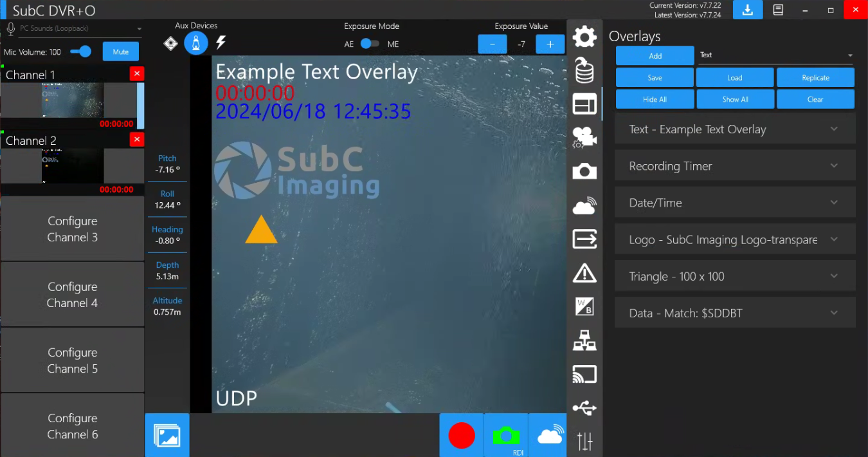Open the USB devices icon
The height and width of the screenshot is (457, 868).
tap(584, 408)
